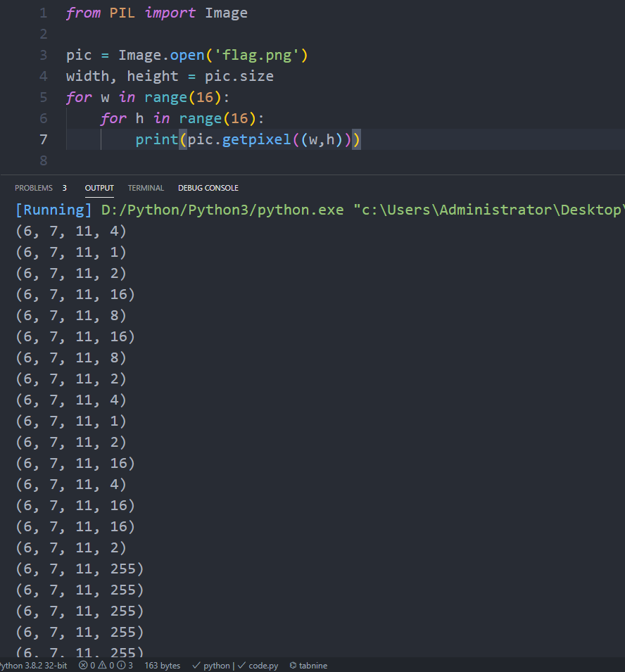
Task: Click line number 1 in the gutter
Action: (44, 13)
